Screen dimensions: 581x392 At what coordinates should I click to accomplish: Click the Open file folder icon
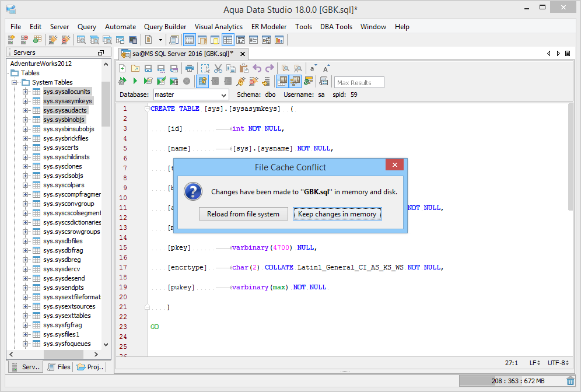tap(135, 68)
